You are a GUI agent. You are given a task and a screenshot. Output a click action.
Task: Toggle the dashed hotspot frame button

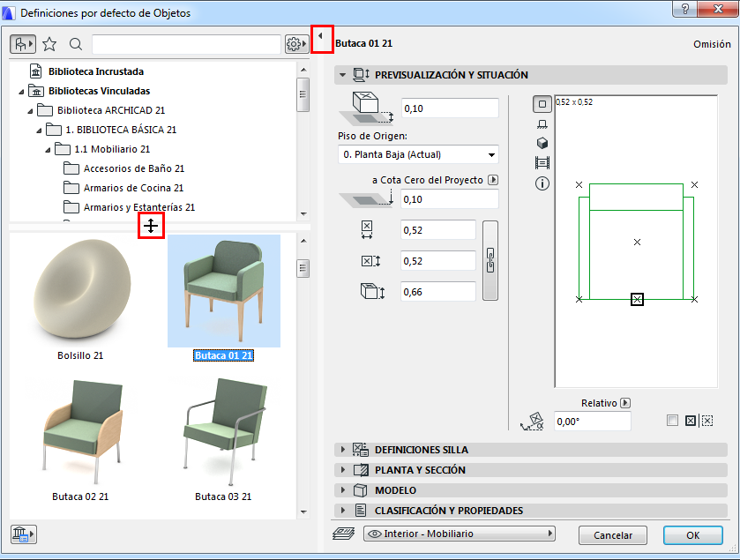[707, 421]
